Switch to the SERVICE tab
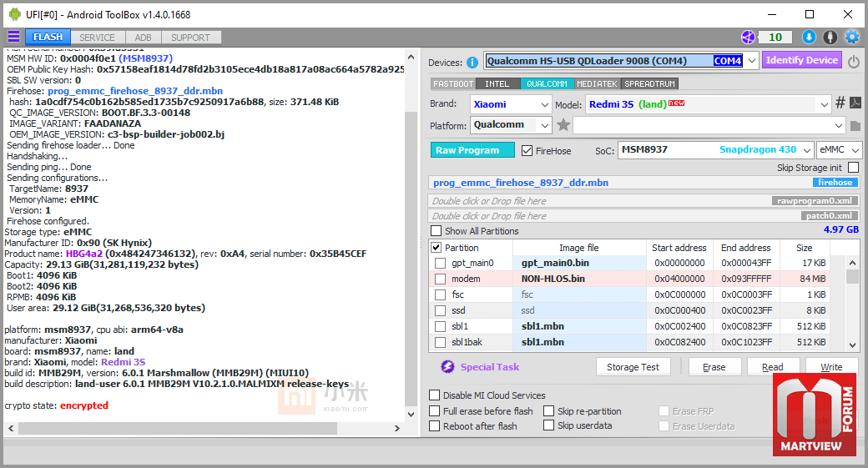Viewport: 868px width, 468px height. pos(97,38)
